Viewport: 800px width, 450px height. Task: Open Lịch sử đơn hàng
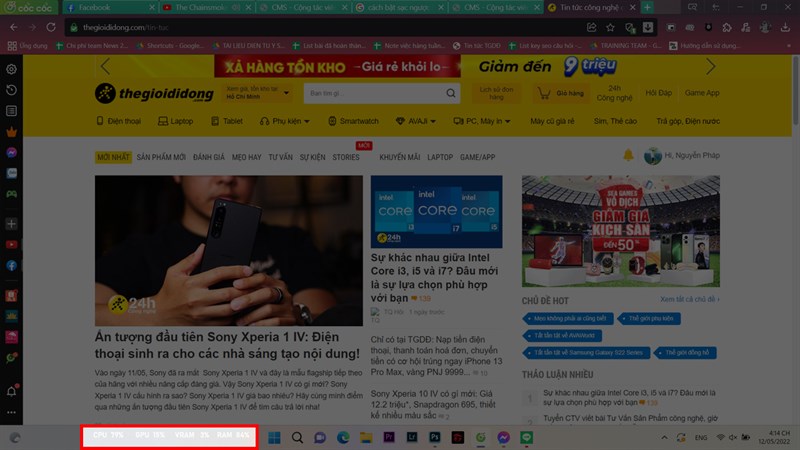(x=496, y=93)
